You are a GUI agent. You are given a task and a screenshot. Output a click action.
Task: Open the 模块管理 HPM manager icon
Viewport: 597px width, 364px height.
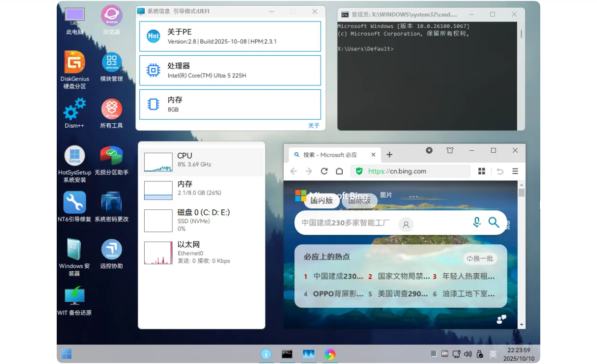click(x=112, y=67)
